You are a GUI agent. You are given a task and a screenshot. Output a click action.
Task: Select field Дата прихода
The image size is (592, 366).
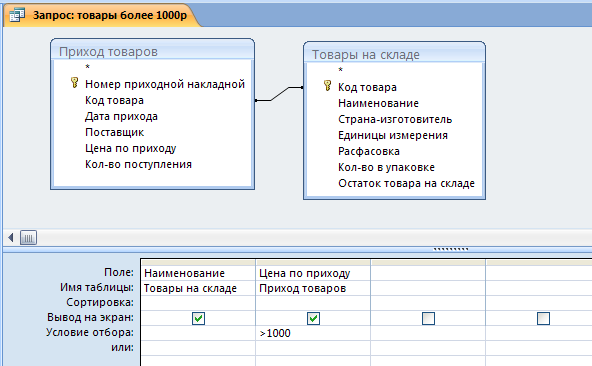click(x=121, y=116)
